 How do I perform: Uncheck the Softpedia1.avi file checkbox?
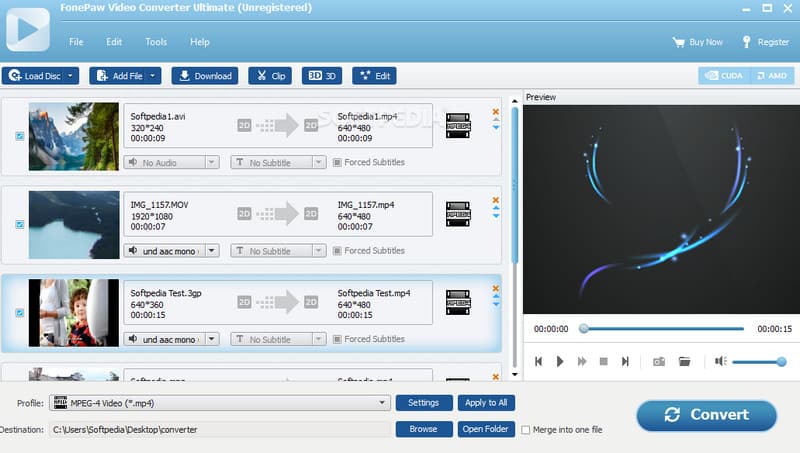click(20, 137)
